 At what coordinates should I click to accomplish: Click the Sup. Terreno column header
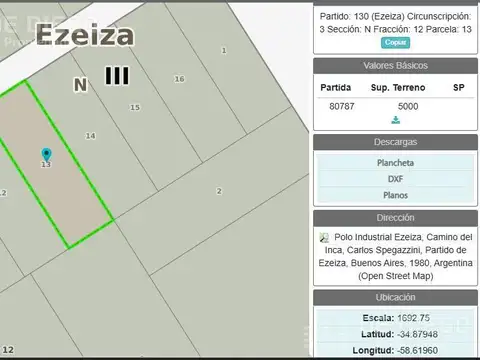[398, 87]
